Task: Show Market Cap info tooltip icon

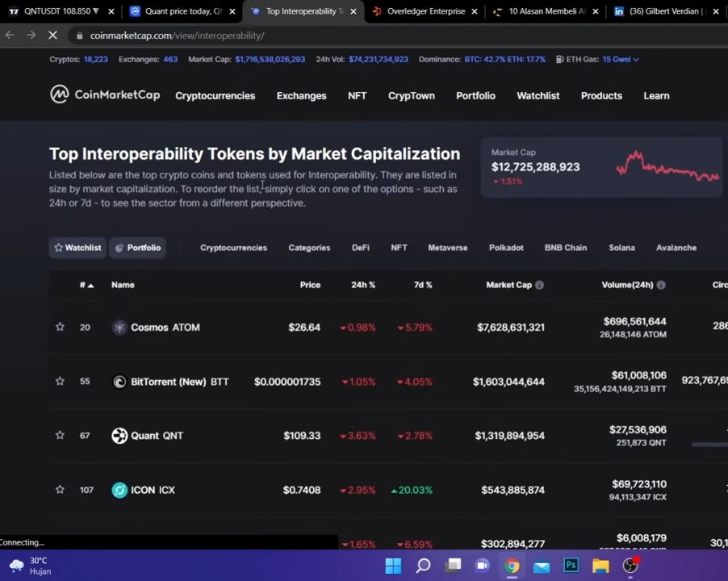Action: pos(539,285)
